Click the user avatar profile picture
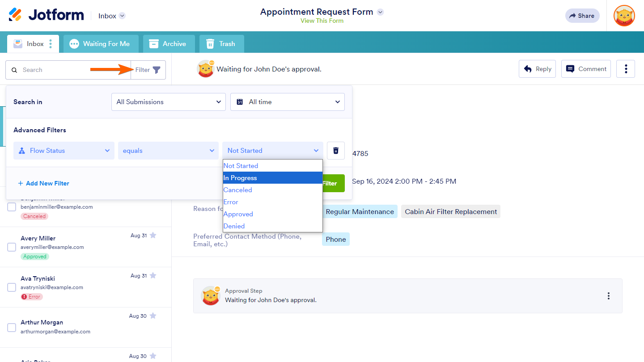This screenshot has height=362, width=644. click(624, 16)
